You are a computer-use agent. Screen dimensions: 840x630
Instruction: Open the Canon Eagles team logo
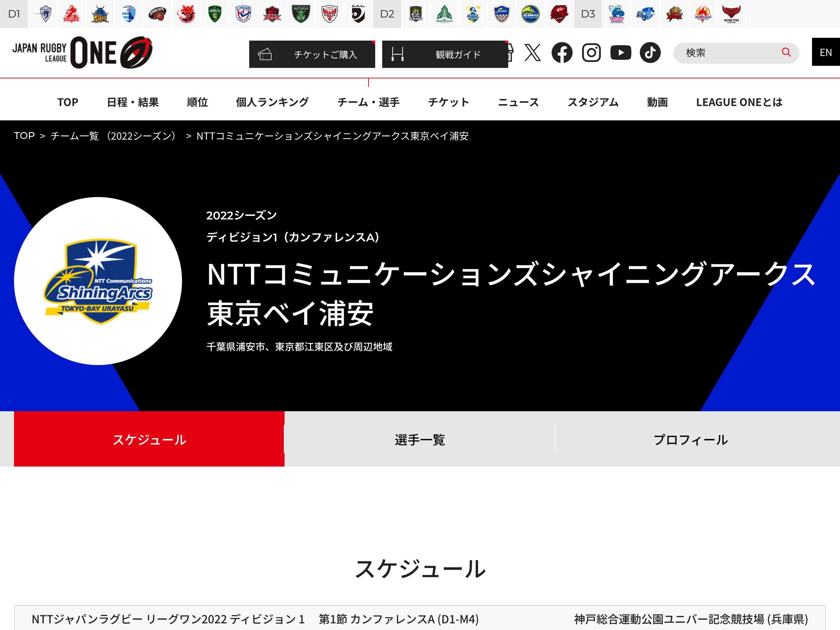(329, 14)
